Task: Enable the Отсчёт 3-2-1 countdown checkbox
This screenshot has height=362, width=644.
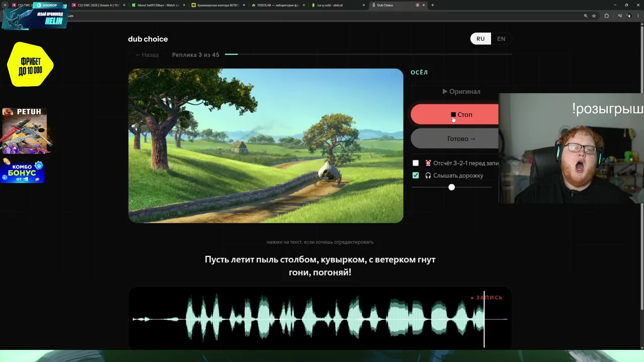Action: point(416,163)
